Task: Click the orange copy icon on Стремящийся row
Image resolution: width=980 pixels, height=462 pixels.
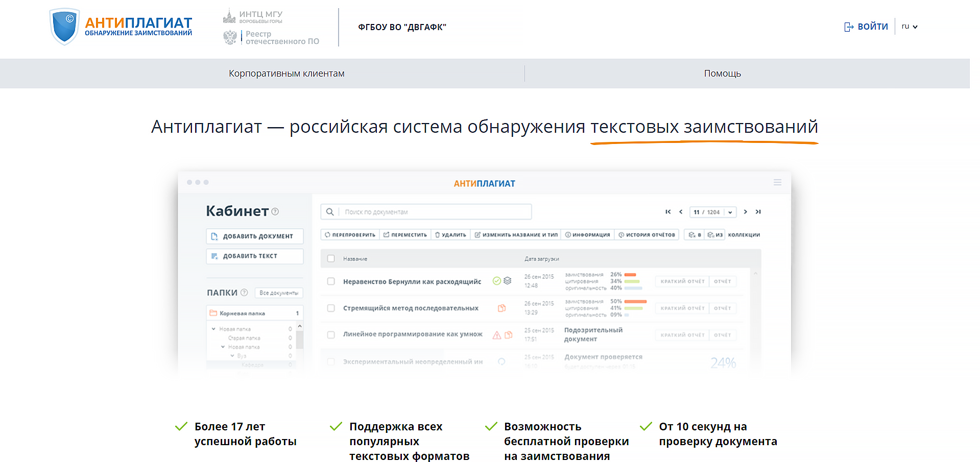Action: [x=501, y=308]
